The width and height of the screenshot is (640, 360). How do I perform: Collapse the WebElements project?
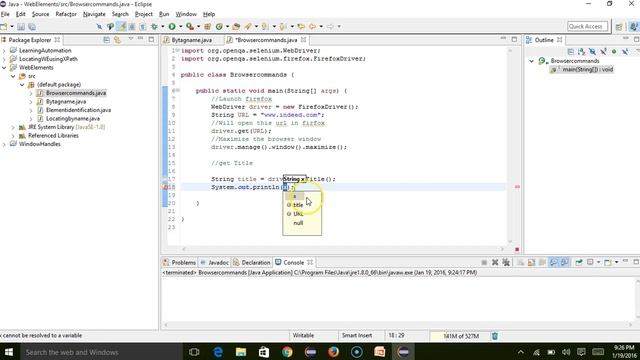click(4, 68)
